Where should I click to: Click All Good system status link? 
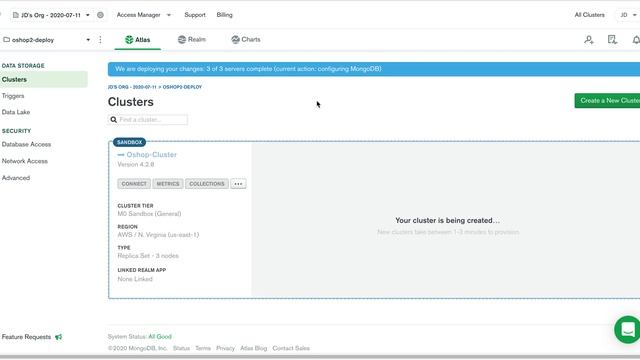(x=160, y=337)
